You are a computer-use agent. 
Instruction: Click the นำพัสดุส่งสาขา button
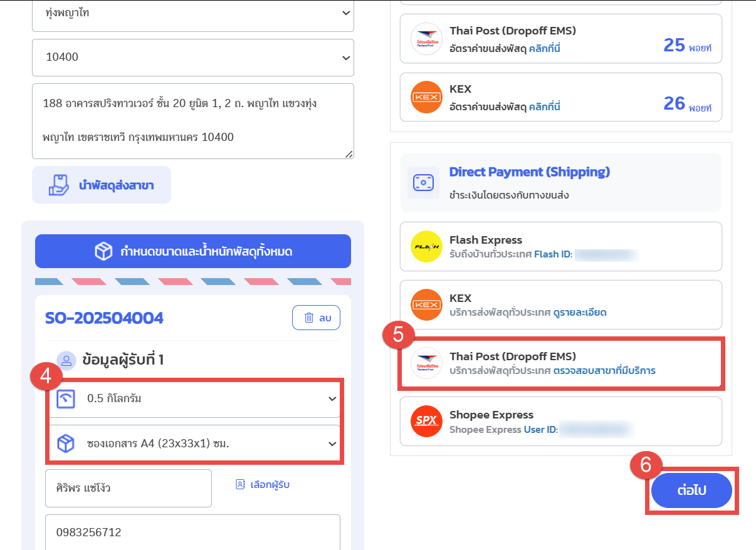coord(102,185)
